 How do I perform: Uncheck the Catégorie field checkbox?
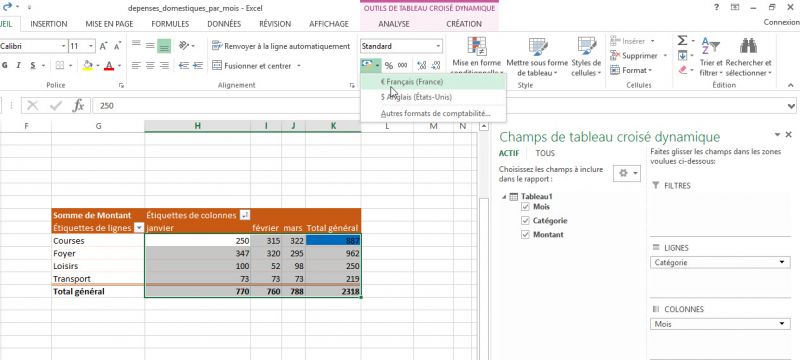[x=525, y=220]
